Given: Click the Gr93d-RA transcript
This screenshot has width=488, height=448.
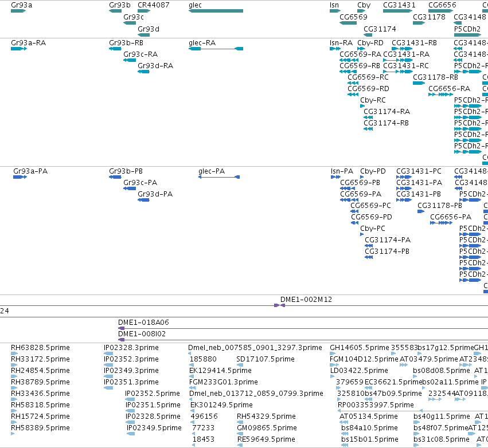Looking at the screenshot, I should [143, 72].
